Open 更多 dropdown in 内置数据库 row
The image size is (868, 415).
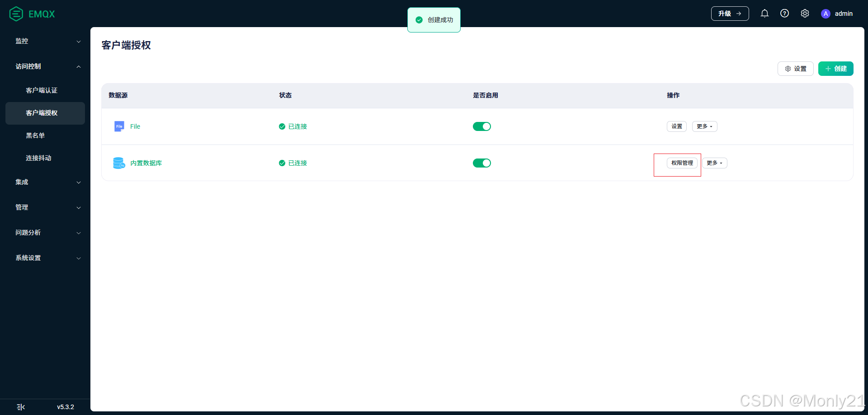714,163
